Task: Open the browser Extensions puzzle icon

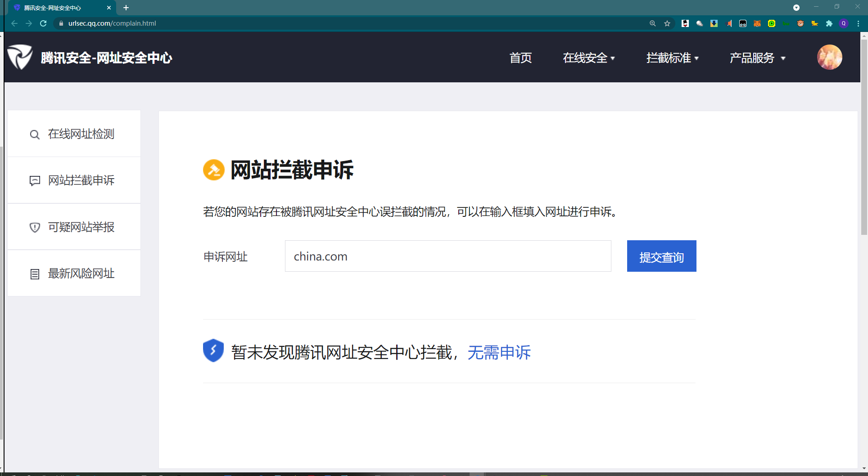Action: (829, 23)
